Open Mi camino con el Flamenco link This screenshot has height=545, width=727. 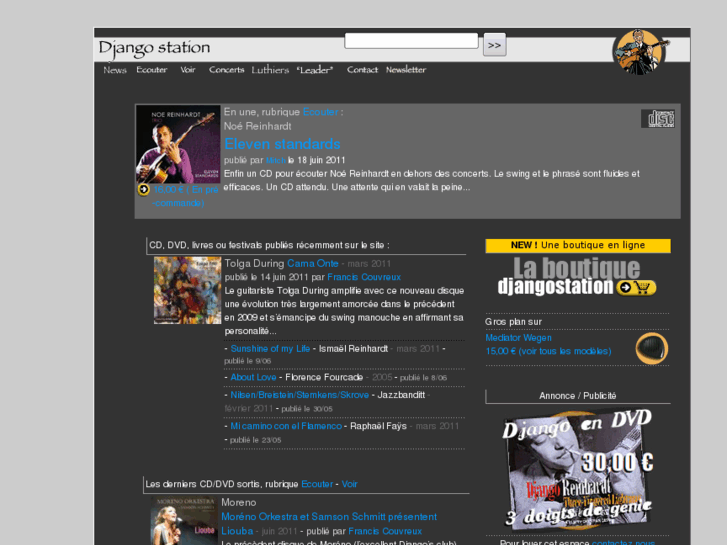coord(286,426)
